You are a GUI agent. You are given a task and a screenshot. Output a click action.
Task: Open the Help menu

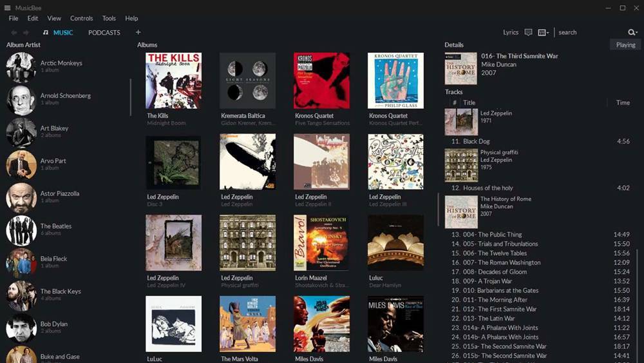click(131, 18)
